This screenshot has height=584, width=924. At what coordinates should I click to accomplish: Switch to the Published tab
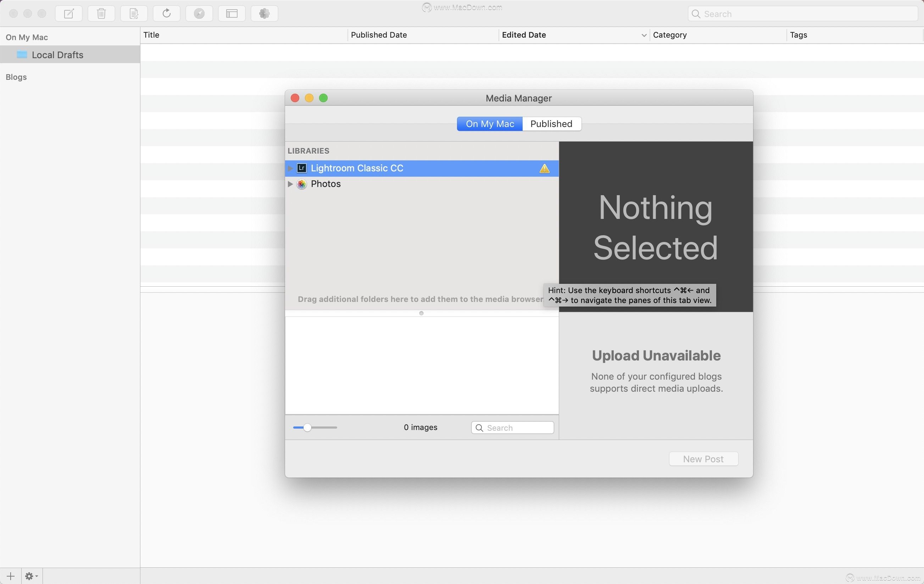tap(551, 124)
